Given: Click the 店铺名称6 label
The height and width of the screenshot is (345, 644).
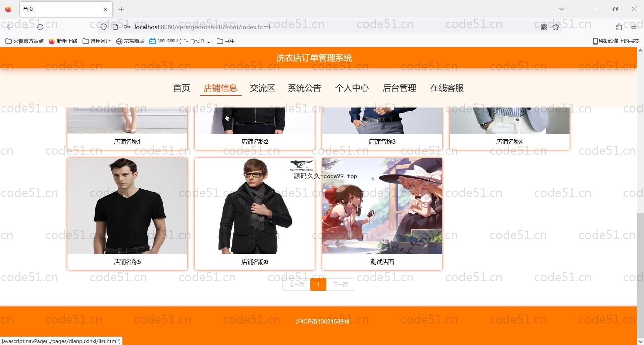Looking at the screenshot, I should 255,262.
